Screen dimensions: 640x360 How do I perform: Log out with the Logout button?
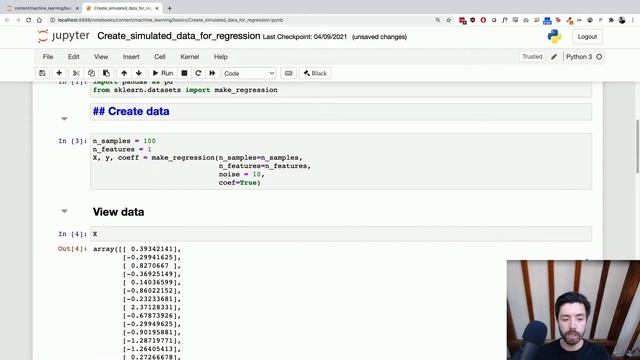[587, 37]
